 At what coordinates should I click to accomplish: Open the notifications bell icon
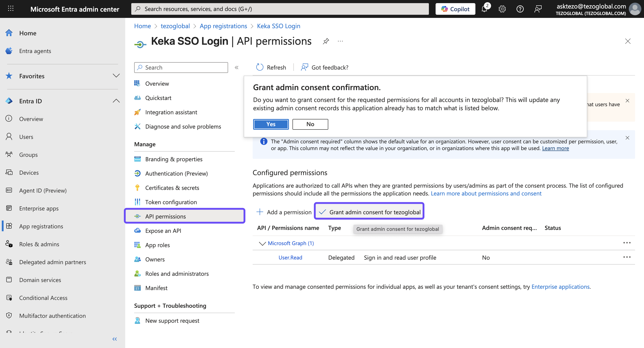(x=484, y=9)
